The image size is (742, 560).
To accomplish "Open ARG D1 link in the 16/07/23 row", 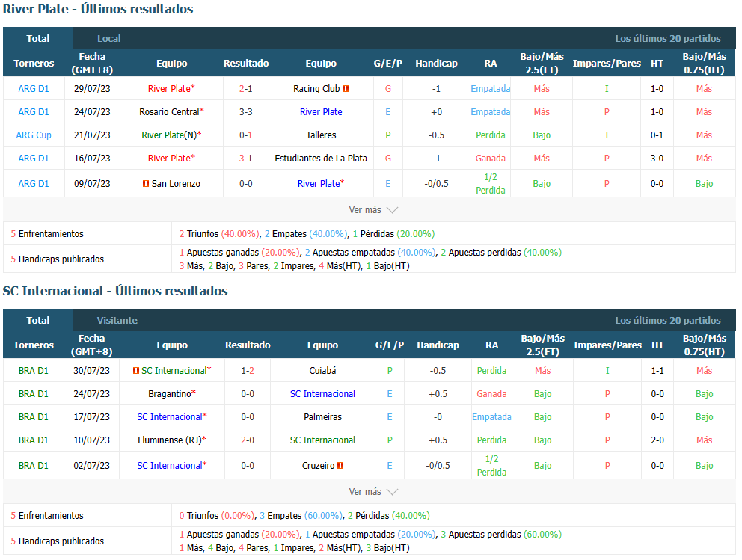I will (x=34, y=159).
